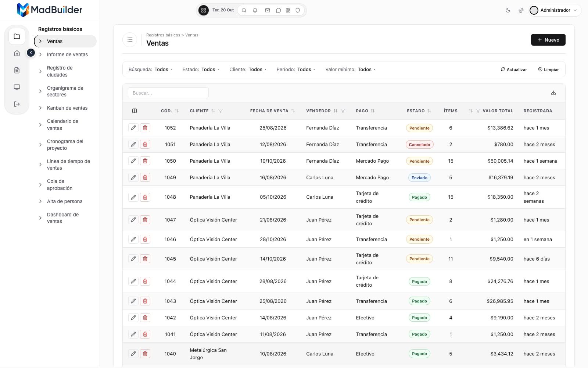Image resolution: width=588 pixels, height=368 pixels.
Task: Open the list menu icon beside the Ventas title
Action: (x=130, y=40)
